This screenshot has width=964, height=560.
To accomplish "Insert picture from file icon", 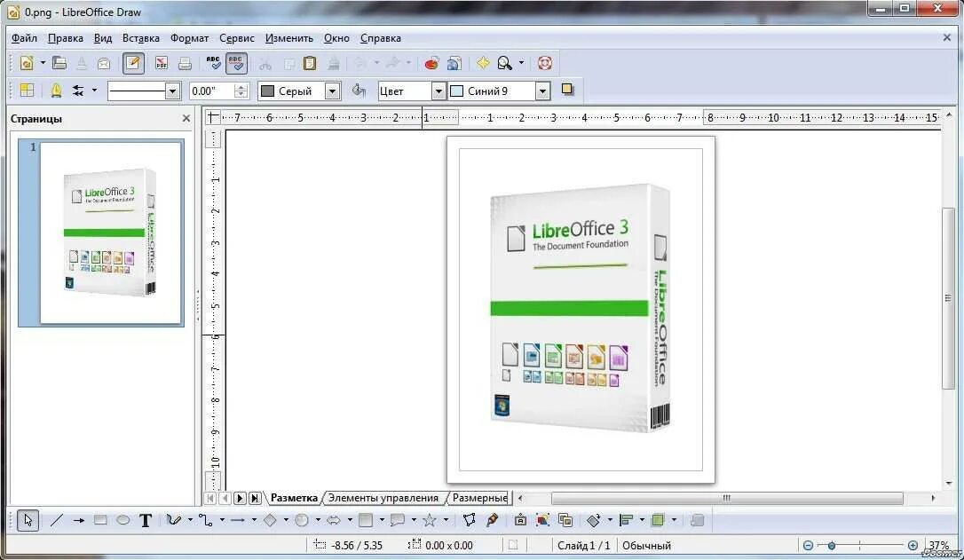I will tap(542, 521).
